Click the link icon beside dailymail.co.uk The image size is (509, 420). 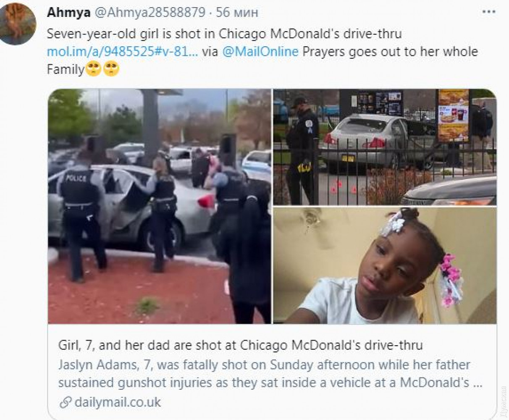click(x=66, y=403)
